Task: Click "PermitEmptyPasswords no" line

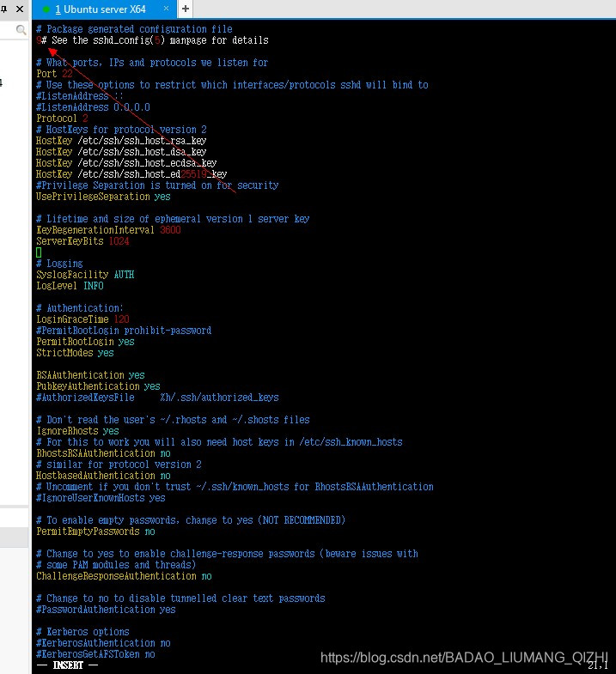Action: coord(95,531)
